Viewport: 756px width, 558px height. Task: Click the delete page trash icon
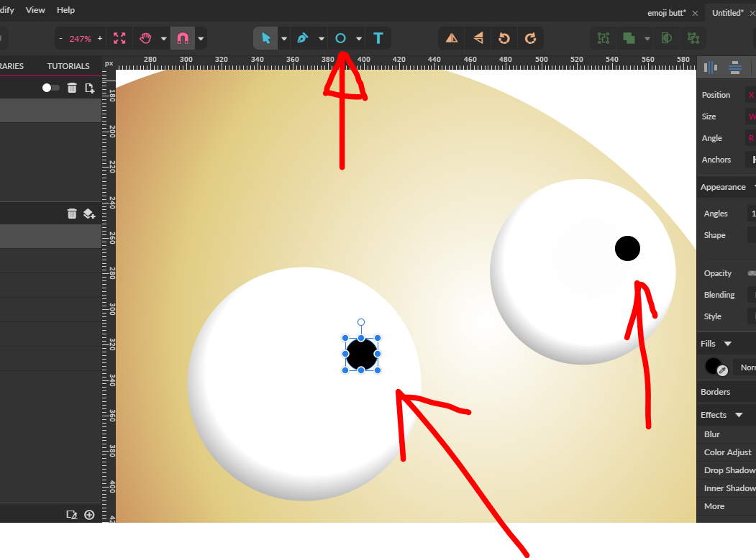[x=72, y=88]
